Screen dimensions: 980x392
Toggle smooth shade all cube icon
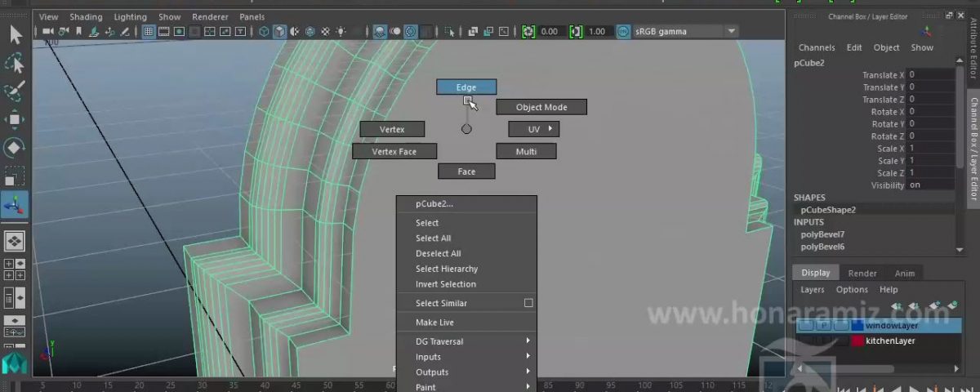280,32
